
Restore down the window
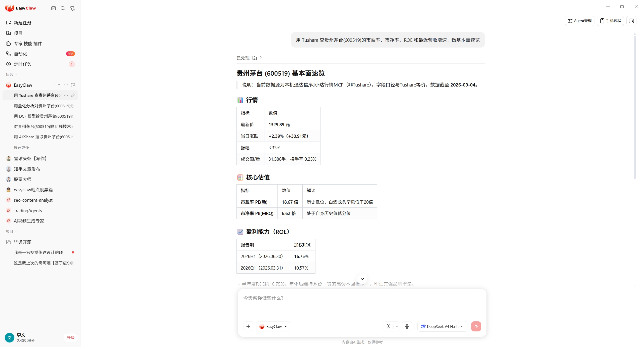coord(622,6)
